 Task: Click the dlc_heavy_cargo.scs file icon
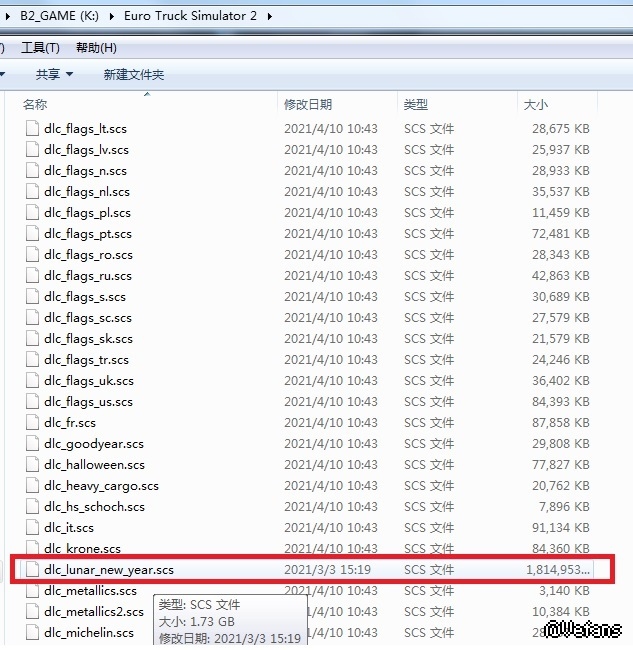click(32, 486)
